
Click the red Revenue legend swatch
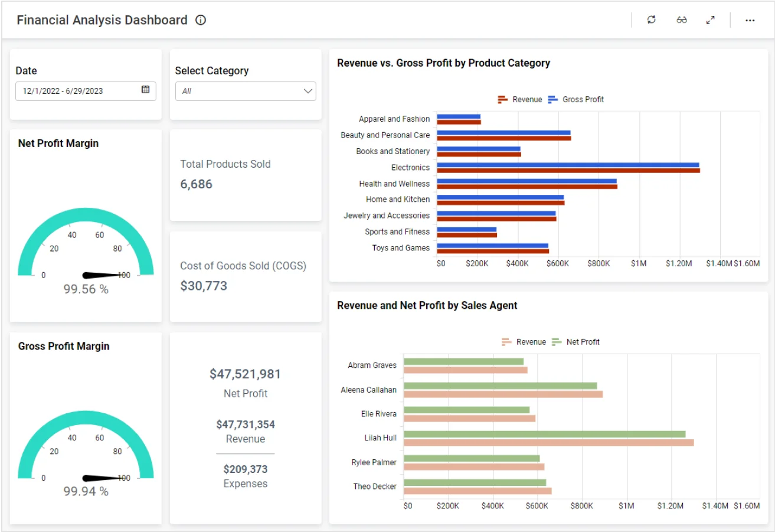[x=503, y=99]
